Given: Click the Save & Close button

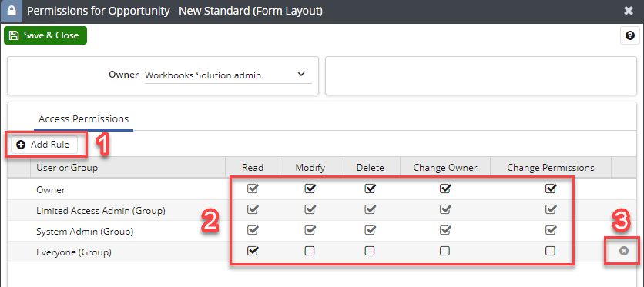Looking at the screenshot, I should tap(45, 35).
